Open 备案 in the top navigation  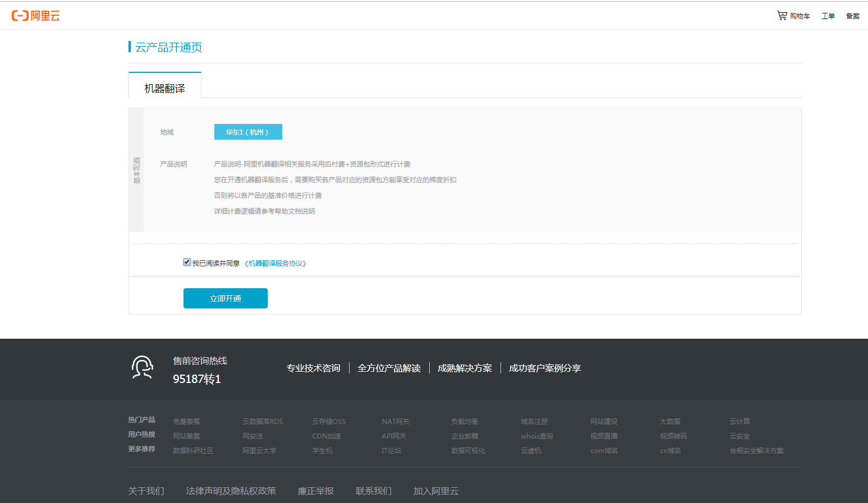[x=853, y=16]
